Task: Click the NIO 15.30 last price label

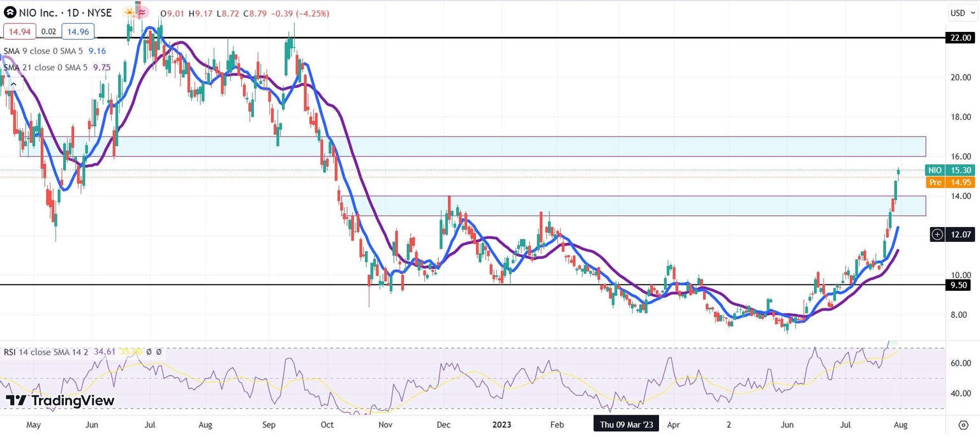Action: [949, 170]
